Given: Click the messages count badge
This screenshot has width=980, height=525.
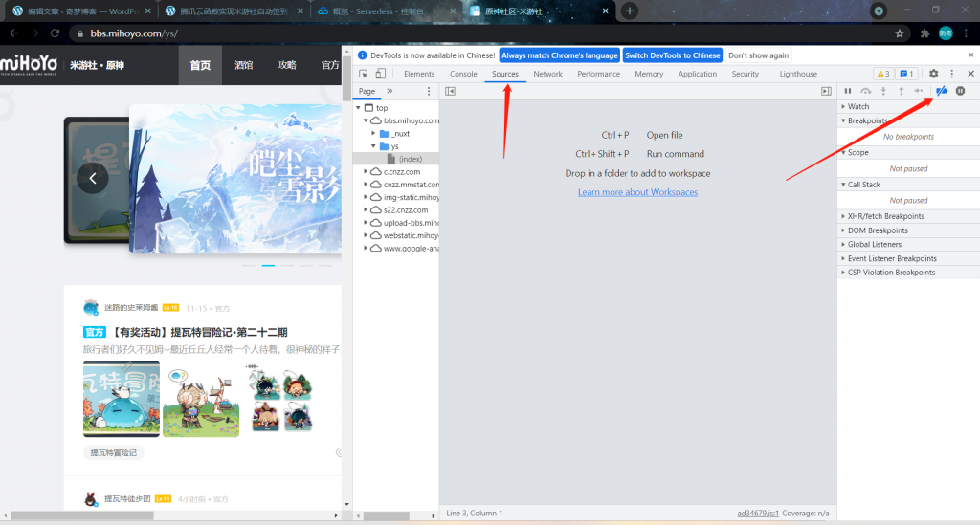Looking at the screenshot, I should (x=907, y=74).
